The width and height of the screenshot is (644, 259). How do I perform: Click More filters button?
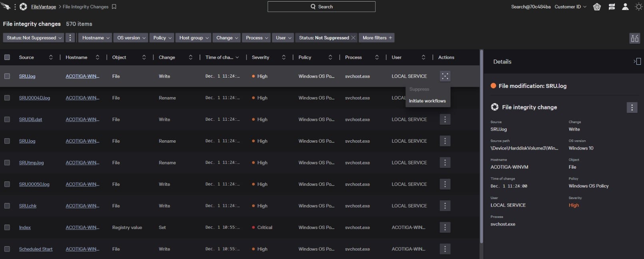click(377, 38)
